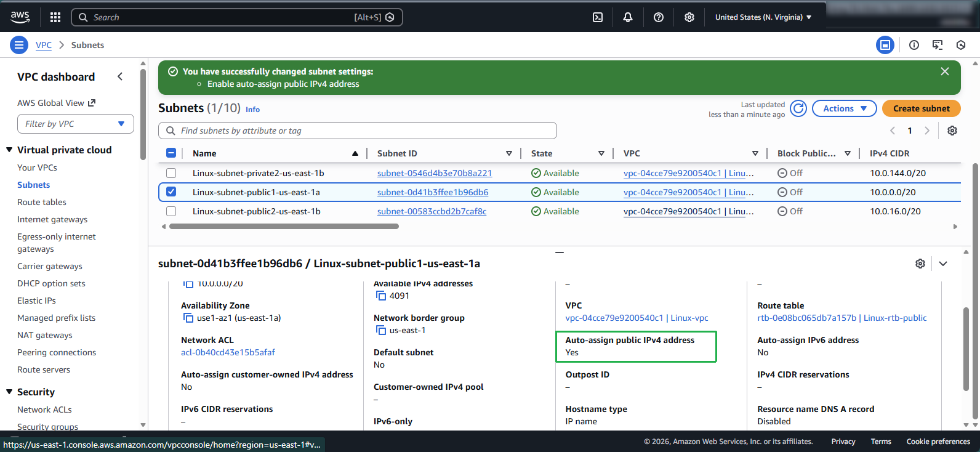
Task: Copy the IPv4 CIDR 10.0.0.0/20 in details
Action: 188,284
